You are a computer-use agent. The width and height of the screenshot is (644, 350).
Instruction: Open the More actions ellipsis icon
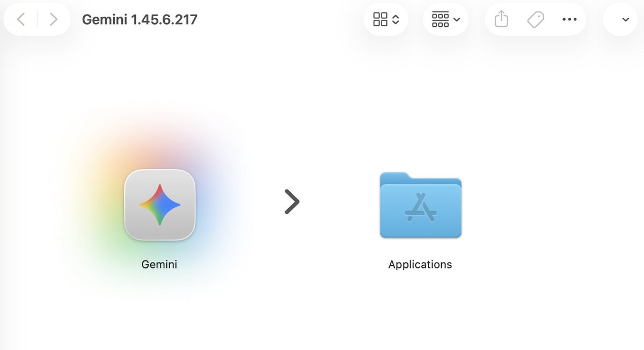(x=570, y=19)
